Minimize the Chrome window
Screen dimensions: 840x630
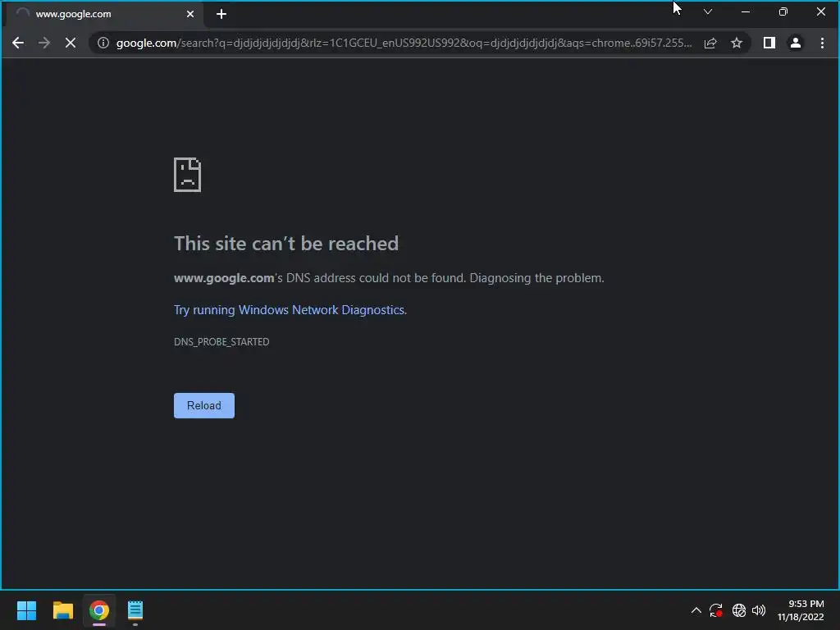[745, 11]
